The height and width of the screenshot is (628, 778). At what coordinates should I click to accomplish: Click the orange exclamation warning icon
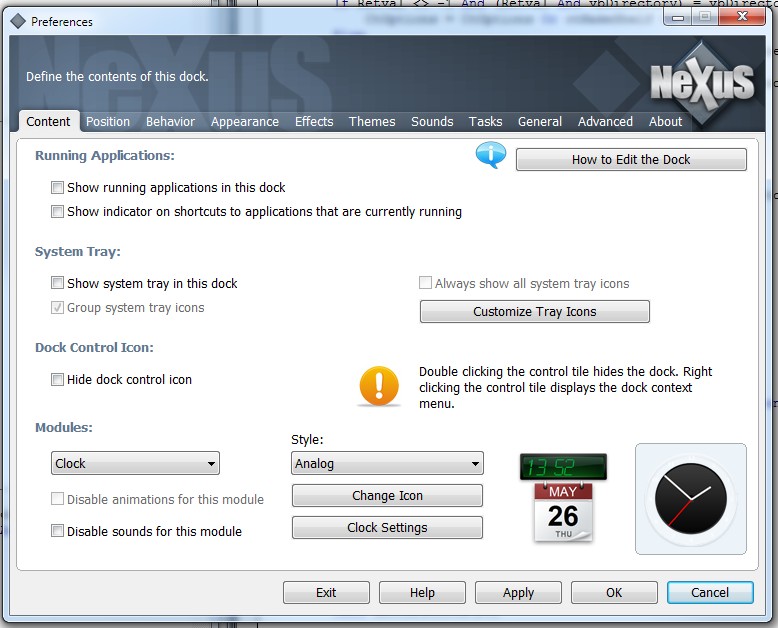pyautogui.click(x=379, y=386)
